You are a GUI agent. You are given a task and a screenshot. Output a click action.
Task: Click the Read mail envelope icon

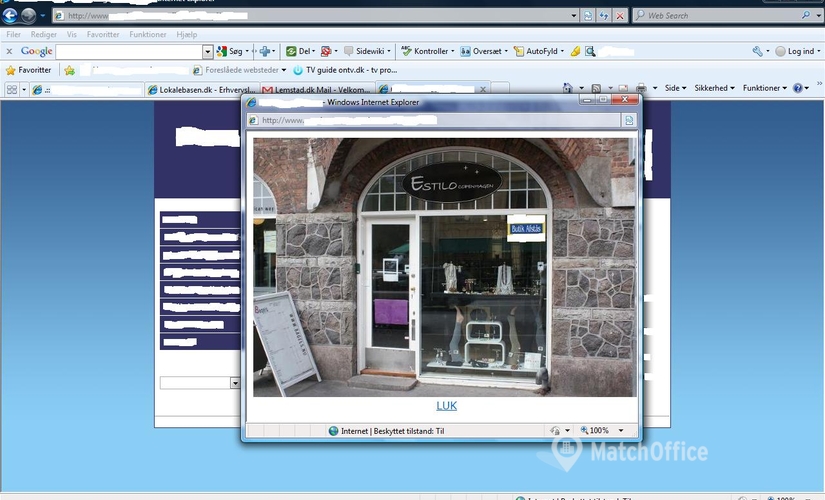[623, 88]
